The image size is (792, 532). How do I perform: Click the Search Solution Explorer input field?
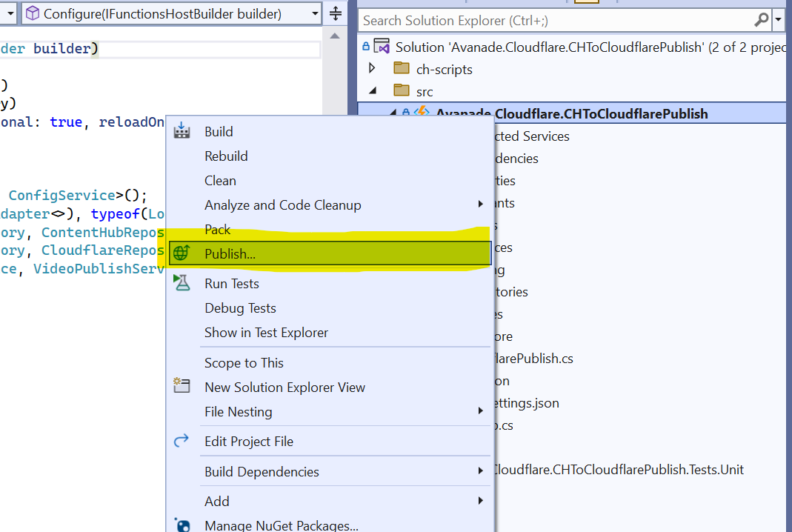[556, 20]
